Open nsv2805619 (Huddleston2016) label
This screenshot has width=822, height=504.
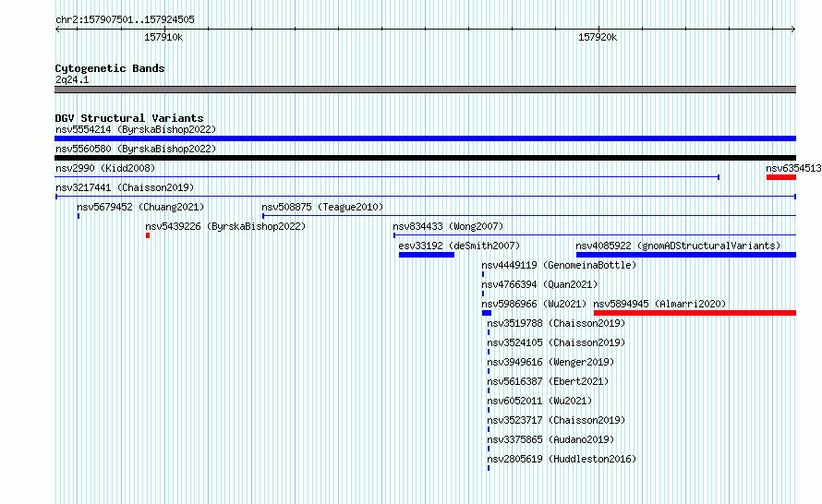pyautogui.click(x=562, y=459)
